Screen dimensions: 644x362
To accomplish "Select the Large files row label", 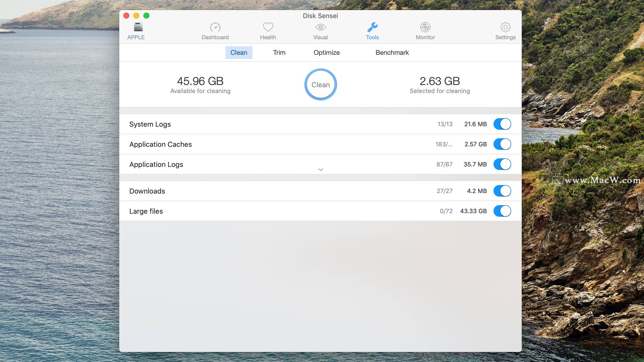I will click(146, 211).
